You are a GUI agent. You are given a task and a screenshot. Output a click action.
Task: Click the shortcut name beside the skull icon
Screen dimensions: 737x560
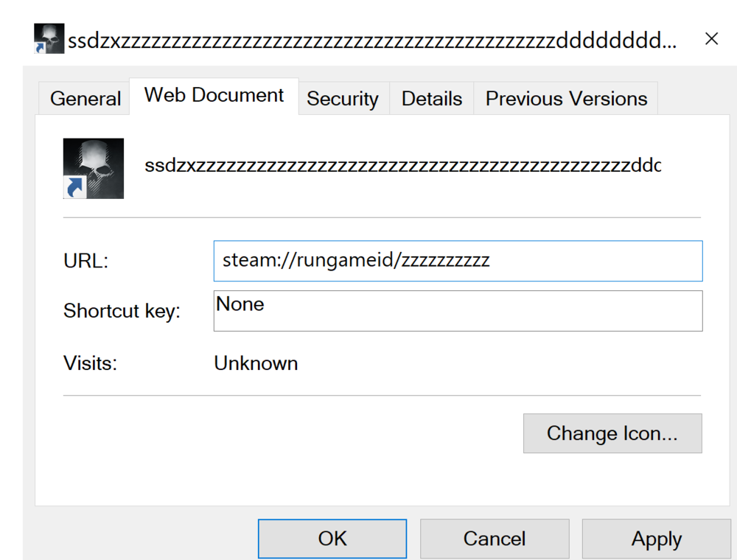coord(402,166)
